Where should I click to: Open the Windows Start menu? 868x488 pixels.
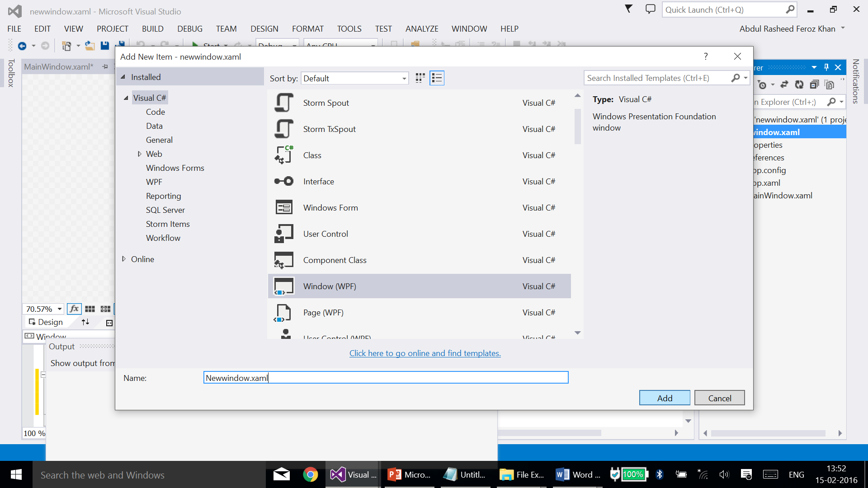click(x=16, y=474)
